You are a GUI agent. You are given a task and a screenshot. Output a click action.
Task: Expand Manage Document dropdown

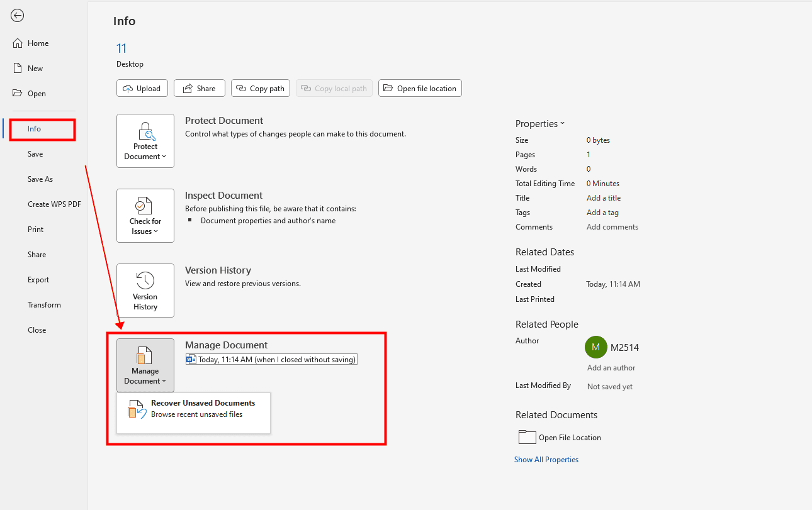click(145, 365)
